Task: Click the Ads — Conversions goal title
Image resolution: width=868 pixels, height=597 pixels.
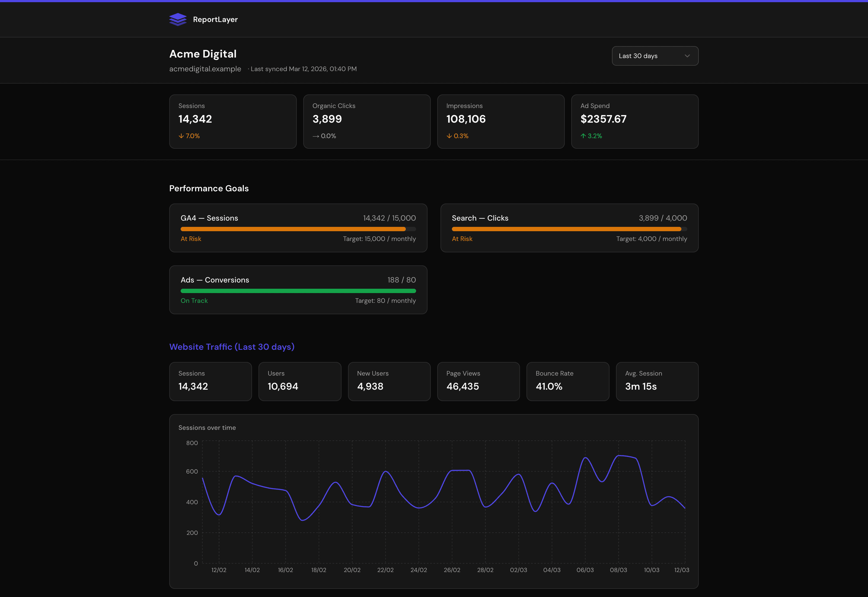Action: coord(215,280)
